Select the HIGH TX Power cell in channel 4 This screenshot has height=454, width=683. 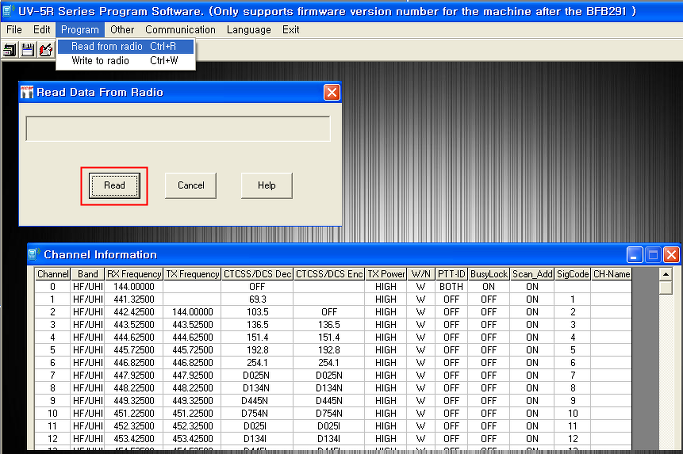point(386,337)
